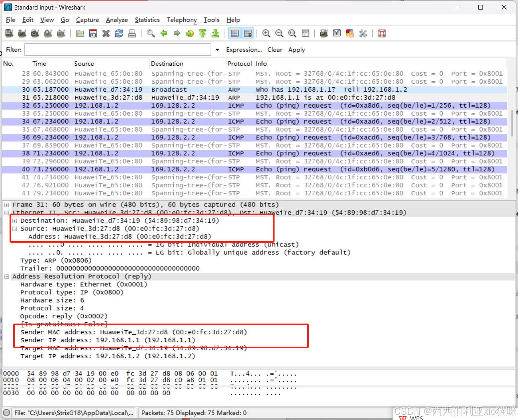Screen dimensions: 518x420
Task: Open coloring rules editor
Action: coord(350,33)
